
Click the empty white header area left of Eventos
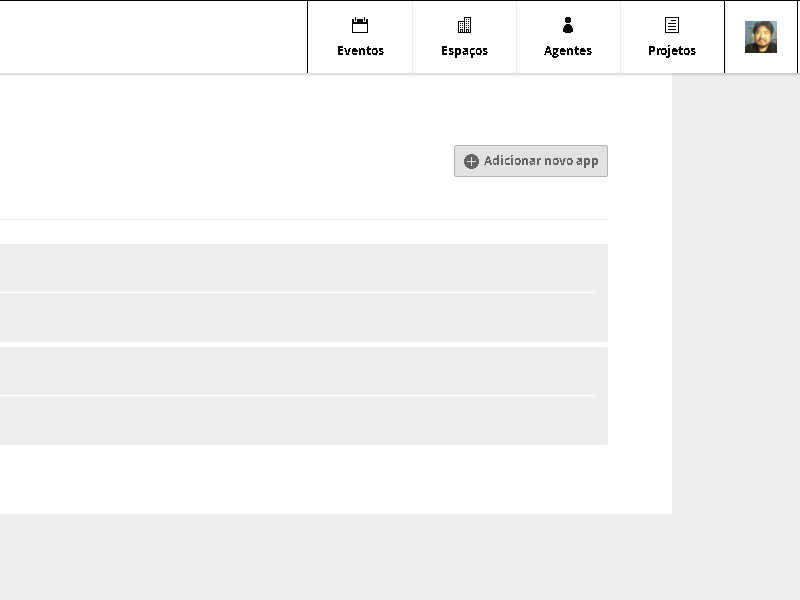[150, 37]
